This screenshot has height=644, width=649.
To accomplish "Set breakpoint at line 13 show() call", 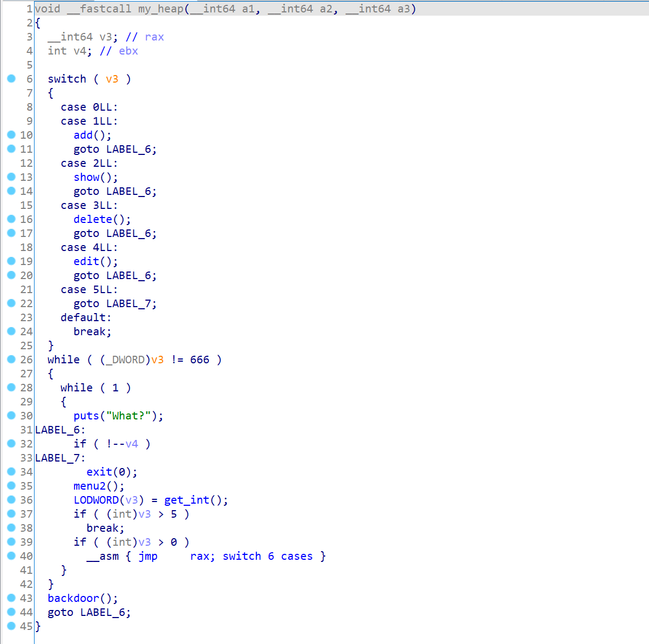I will [x=11, y=177].
